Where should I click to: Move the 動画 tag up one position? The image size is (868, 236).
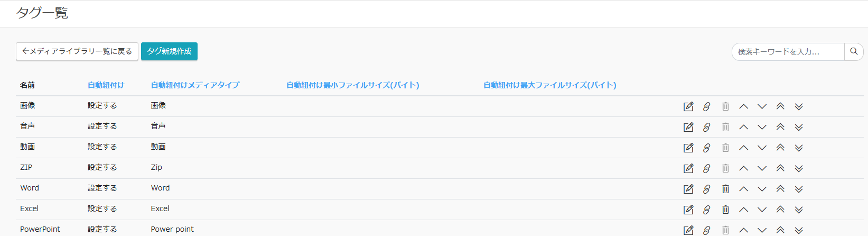(x=743, y=148)
